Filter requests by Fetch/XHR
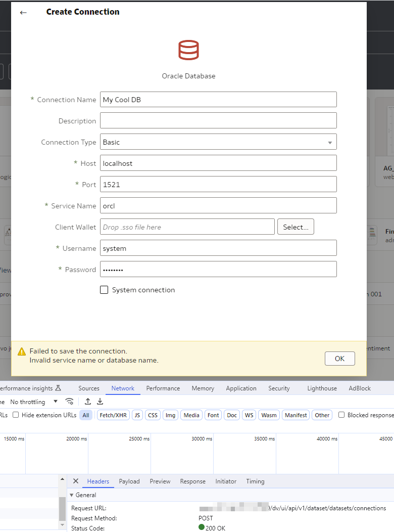The width and height of the screenshot is (394, 532). (113, 415)
